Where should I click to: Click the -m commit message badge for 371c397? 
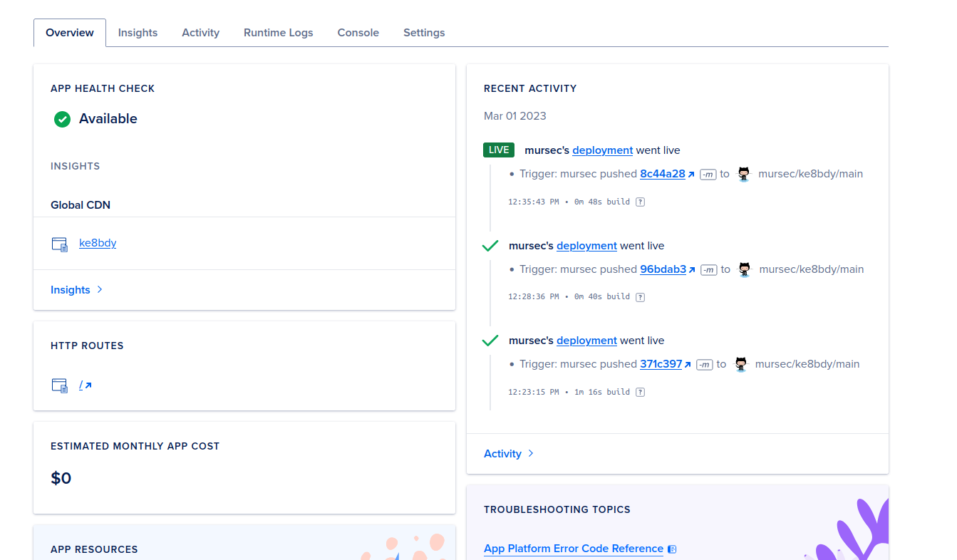704,365
